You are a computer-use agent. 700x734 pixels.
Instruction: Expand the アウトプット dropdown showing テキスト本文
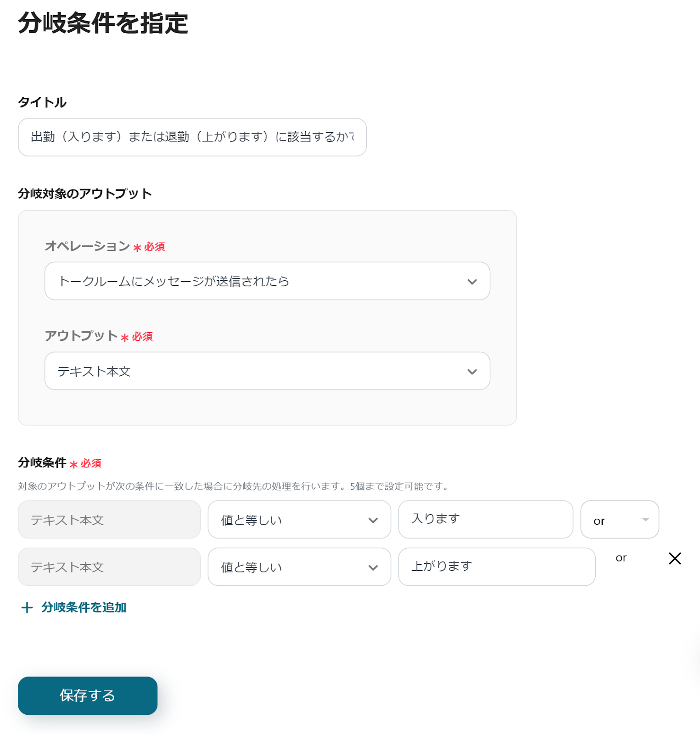(x=267, y=371)
